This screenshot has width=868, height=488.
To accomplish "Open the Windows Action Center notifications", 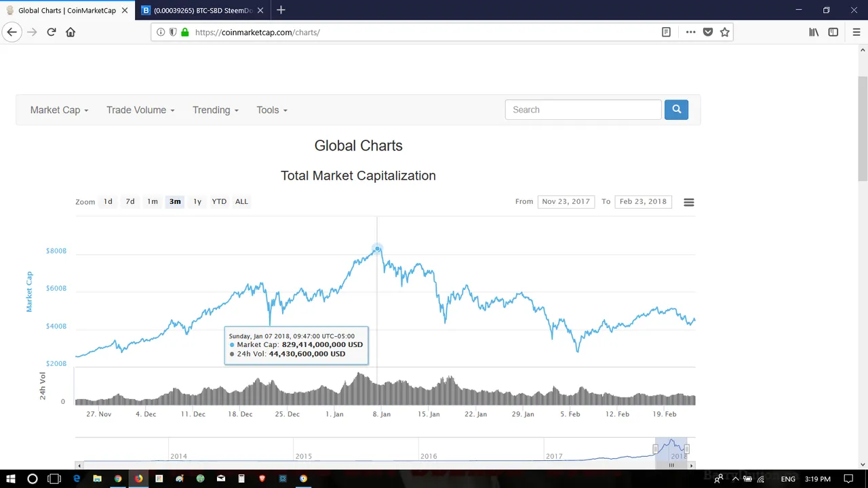I will pyautogui.click(x=848, y=479).
